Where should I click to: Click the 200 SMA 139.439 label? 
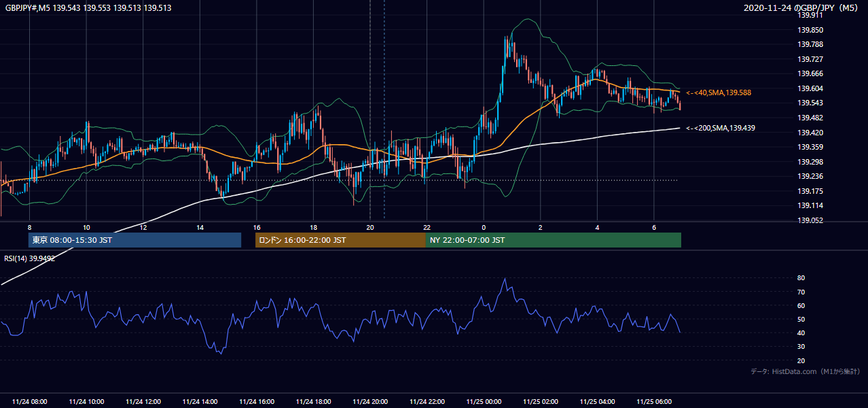point(721,128)
